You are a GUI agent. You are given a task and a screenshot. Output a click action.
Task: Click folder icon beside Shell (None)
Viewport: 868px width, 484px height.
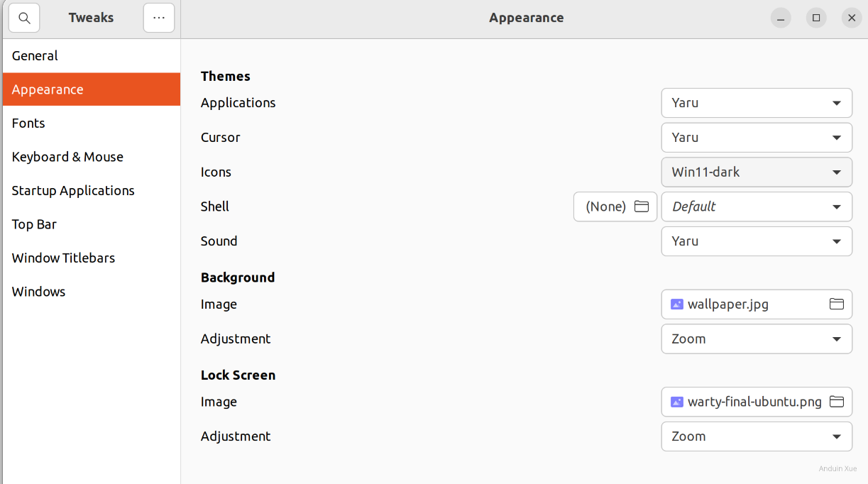coord(642,207)
